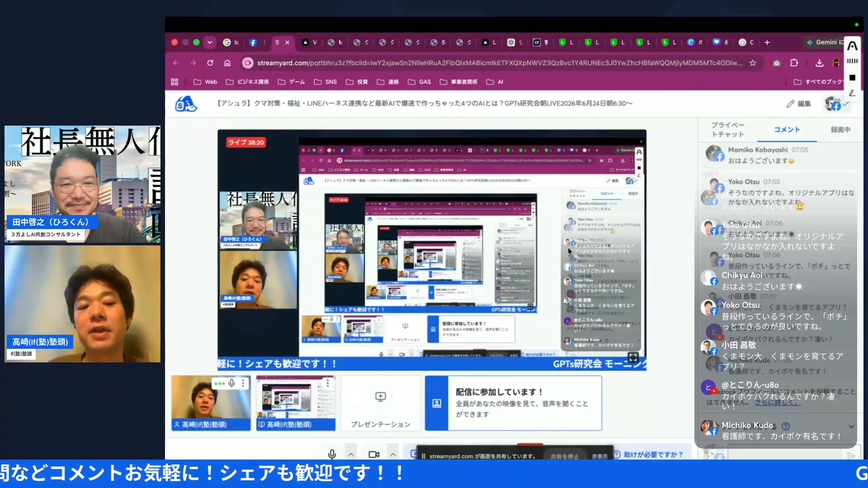Viewport: 868px width, 488px height.
Task: Click the 配信に参加しています！ notice card
Action: 513,403
